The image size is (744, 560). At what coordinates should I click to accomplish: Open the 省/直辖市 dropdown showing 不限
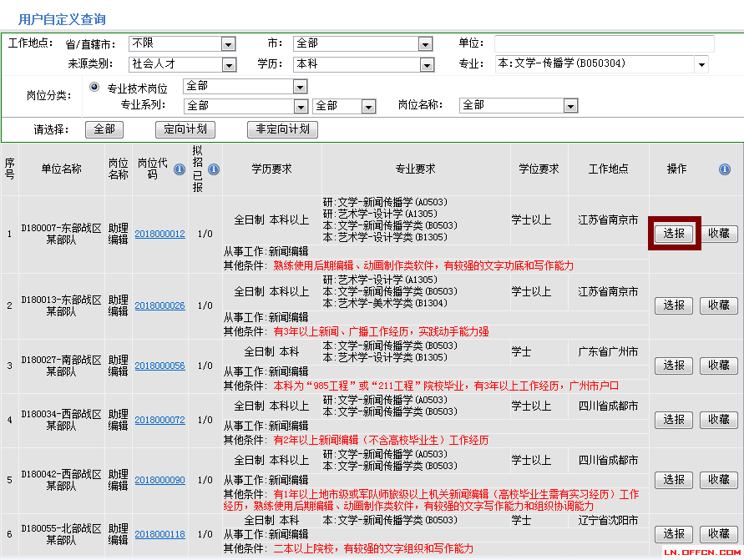[x=182, y=43]
